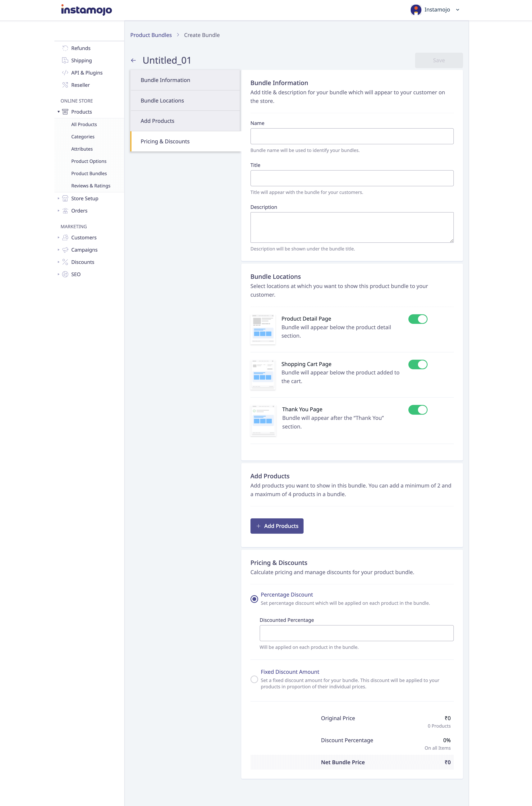The width and height of the screenshot is (532, 806).
Task: Click the Reseller icon in sidebar
Action: tap(65, 85)
